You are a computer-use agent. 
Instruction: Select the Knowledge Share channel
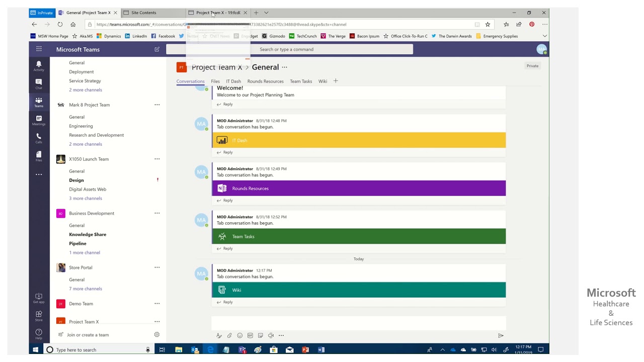(x=88, y=234)
